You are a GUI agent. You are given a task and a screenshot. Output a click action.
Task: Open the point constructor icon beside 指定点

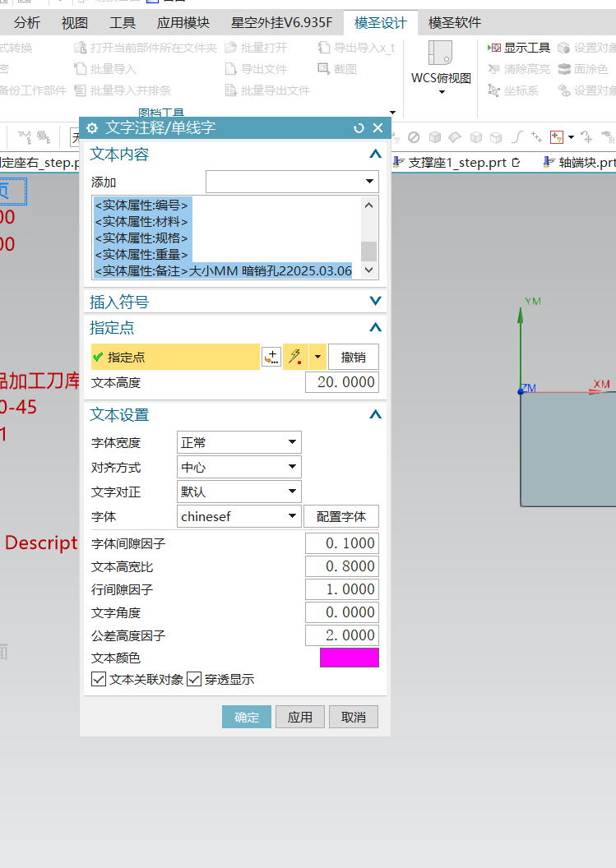pos(271,357)
